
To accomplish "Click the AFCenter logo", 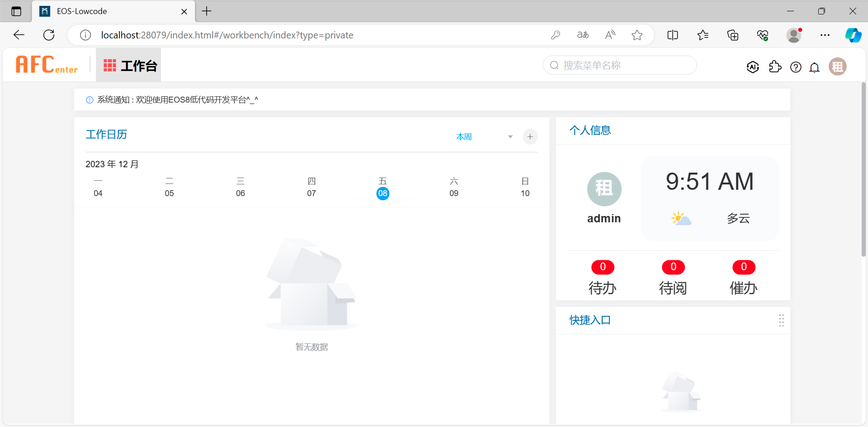I will coord(47,65).
